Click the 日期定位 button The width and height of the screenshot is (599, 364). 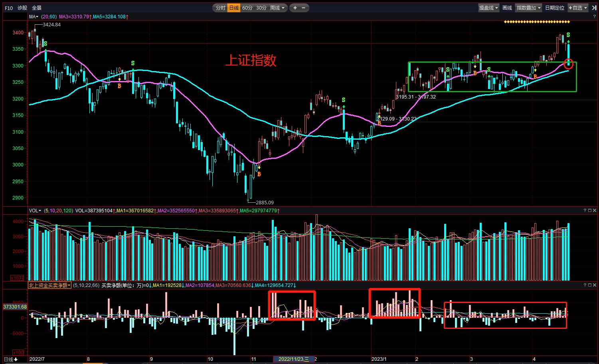click(554, 8)
